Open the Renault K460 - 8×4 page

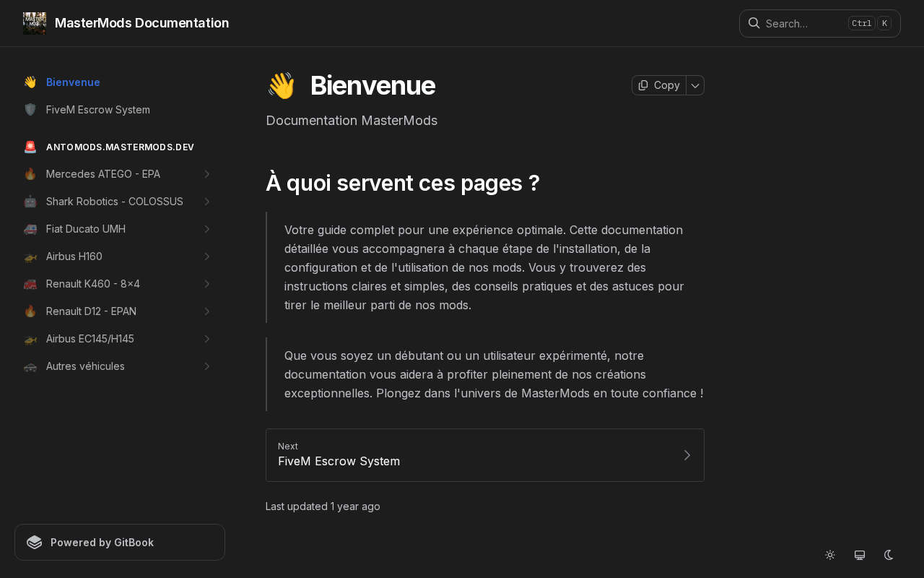[93, 284]
